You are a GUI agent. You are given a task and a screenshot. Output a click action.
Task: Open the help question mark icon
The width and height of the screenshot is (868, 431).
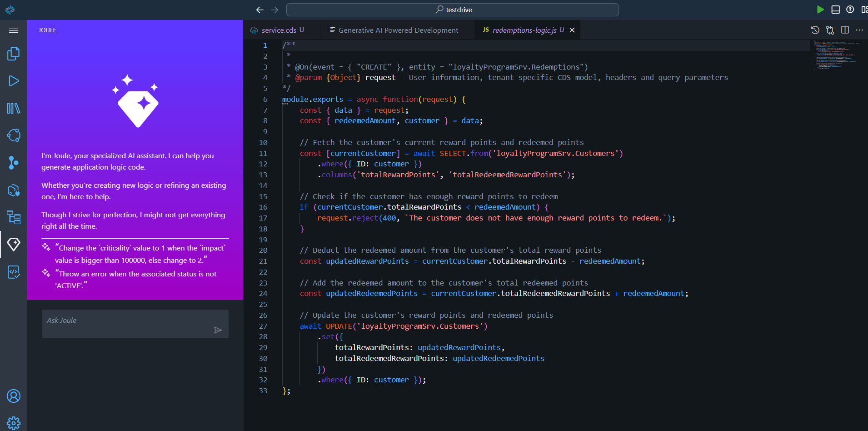click(850, 10)
